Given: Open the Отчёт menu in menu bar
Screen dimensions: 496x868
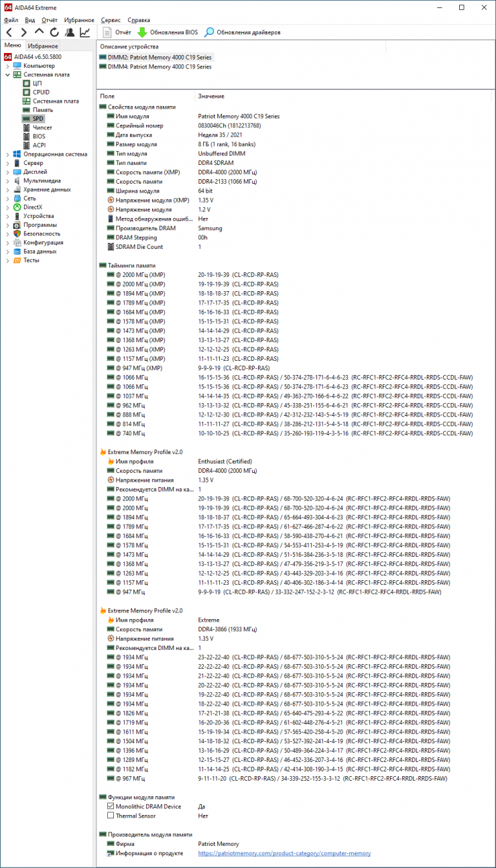Looking at the screenshot, I should click(50, 20).
